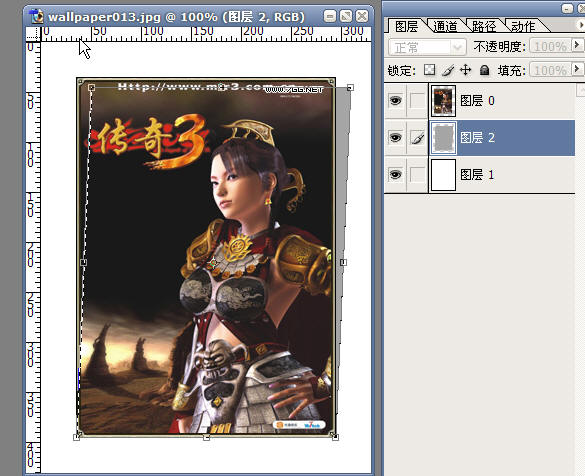Screen dimensions: 585x476
Task: Switch to the 图层 tab
Action: click(x=406, y=26)
